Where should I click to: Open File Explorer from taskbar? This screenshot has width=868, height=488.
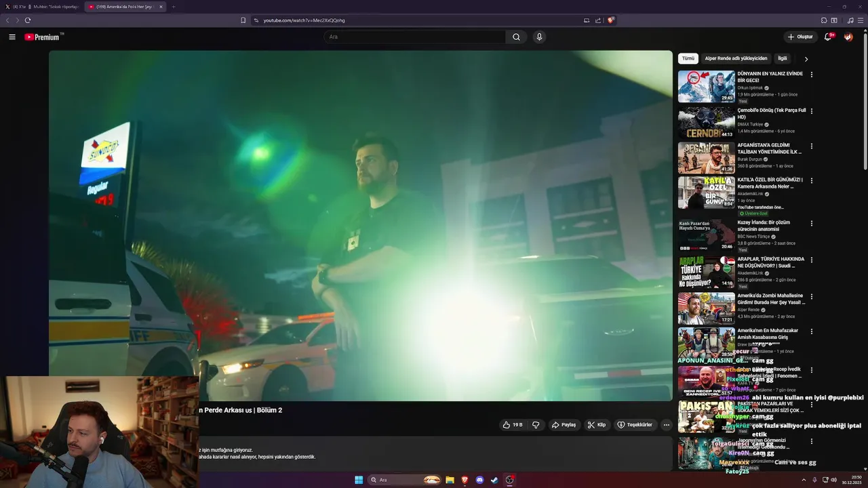click(450, 480)
